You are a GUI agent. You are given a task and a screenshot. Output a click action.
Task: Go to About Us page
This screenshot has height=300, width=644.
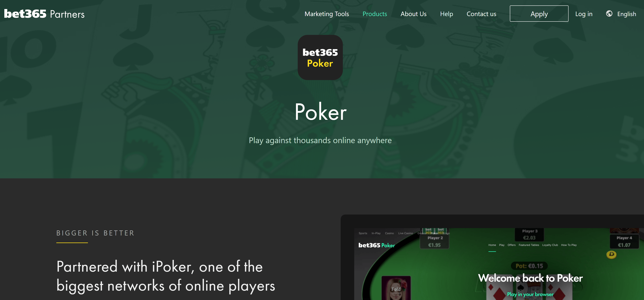coord(413,14)
